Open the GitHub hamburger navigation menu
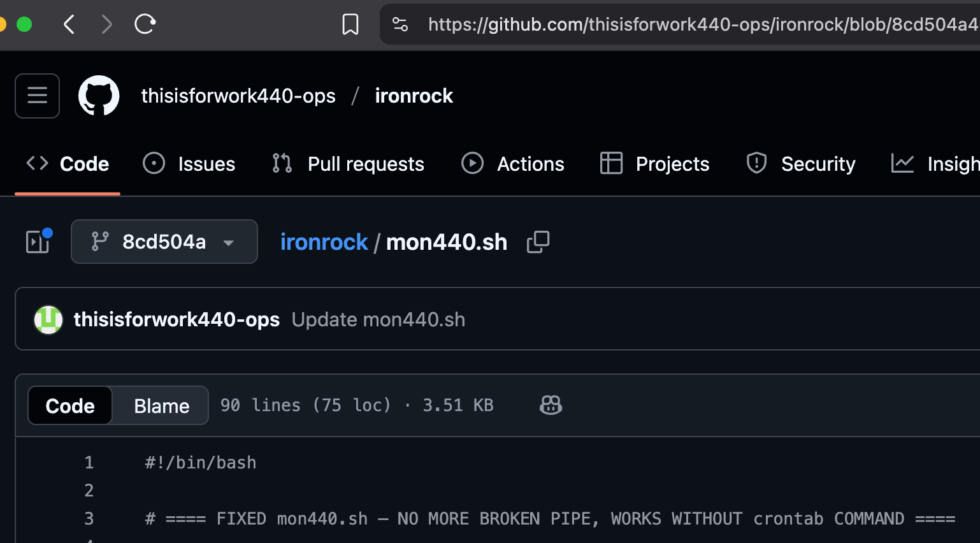The image size is (980, 543). [x=38, y=96]
